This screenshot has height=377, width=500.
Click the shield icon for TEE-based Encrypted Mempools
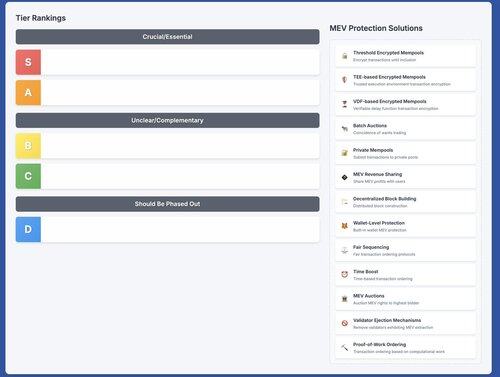[x=344, y=80]
